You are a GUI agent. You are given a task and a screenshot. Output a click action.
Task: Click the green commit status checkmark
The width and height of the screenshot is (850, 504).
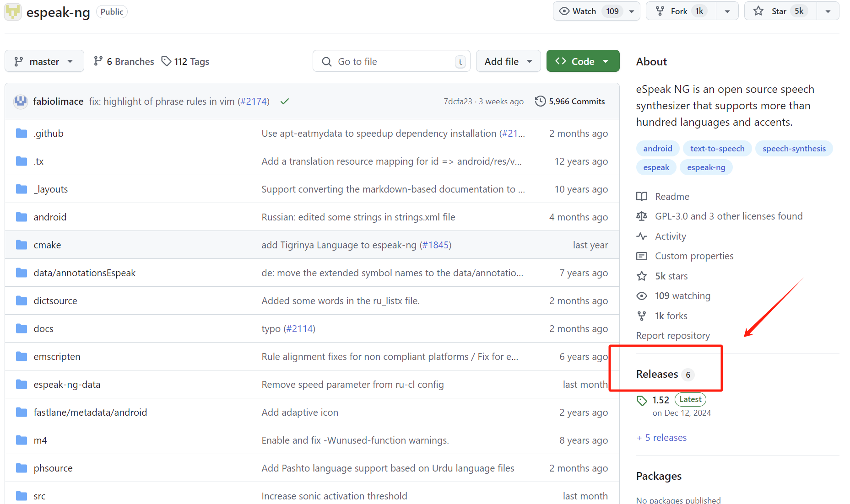[285, 101]
